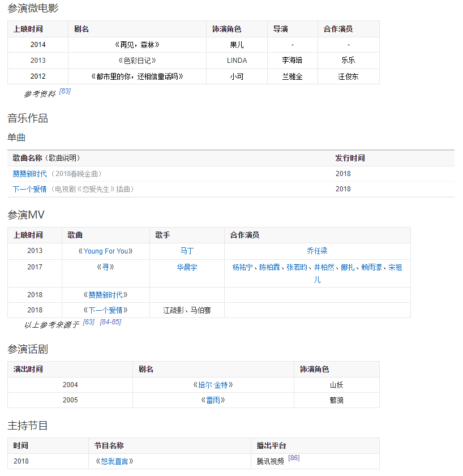Open singer 华晨宇's link

click(x=187, y=267)
